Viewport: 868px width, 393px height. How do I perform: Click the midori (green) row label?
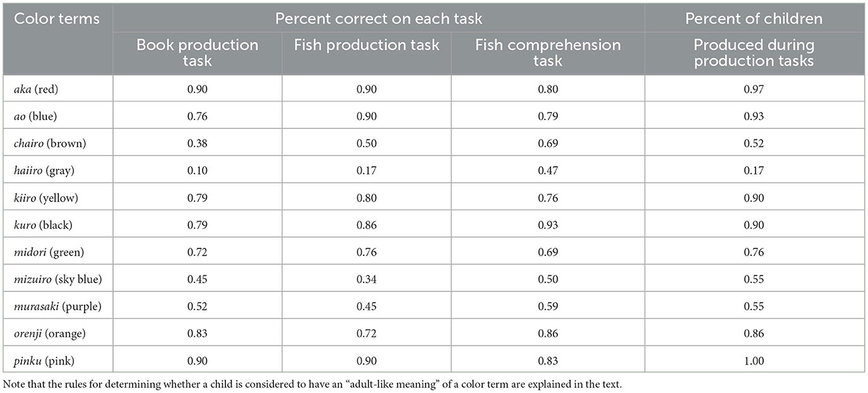tap(49, 252)
